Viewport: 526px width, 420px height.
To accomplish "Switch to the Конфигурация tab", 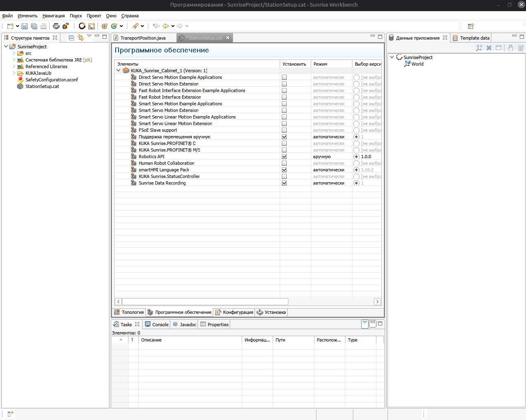I will pos(234,312).
